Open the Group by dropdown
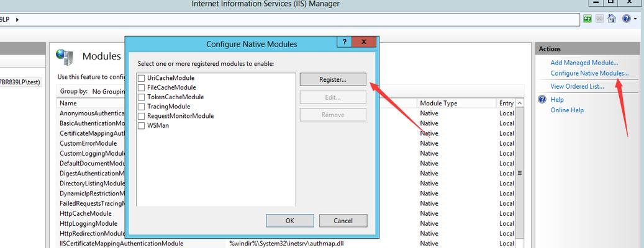 tap(107, 91)
